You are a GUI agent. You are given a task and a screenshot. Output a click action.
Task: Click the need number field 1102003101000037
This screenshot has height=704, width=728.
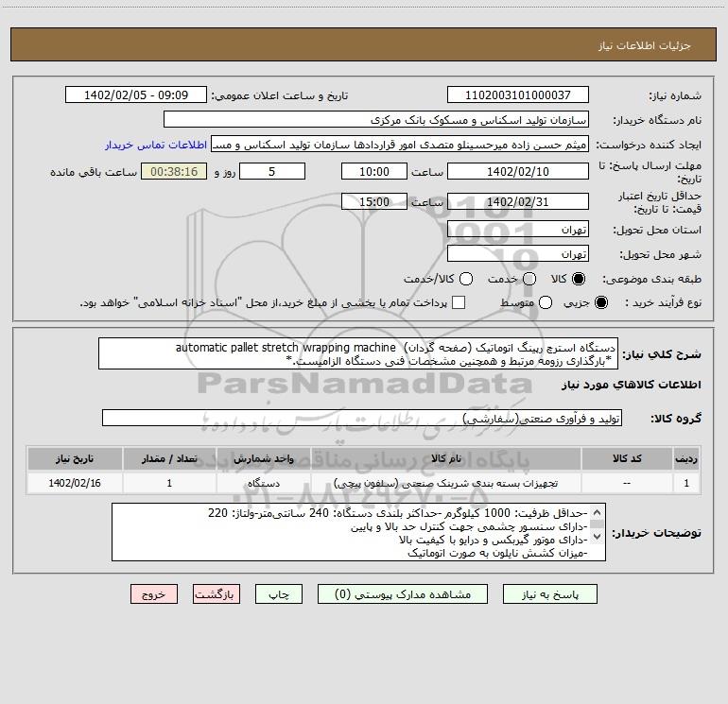(518, 95)
